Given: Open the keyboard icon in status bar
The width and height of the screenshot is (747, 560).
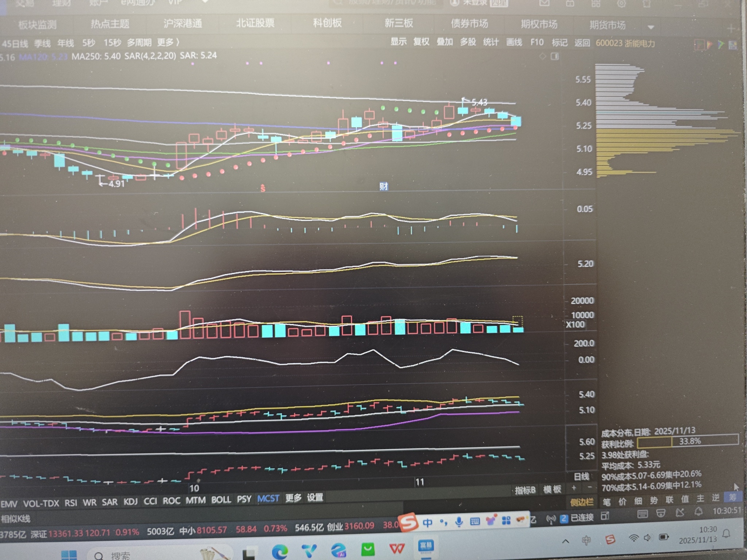Looking at the screenshot, I should pos(642,514).
